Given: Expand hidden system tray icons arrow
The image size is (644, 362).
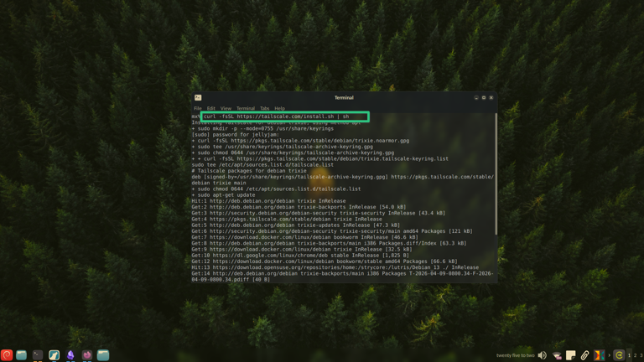Looking at the screenshot, I should pyautogui.click(x=610, y=355).
